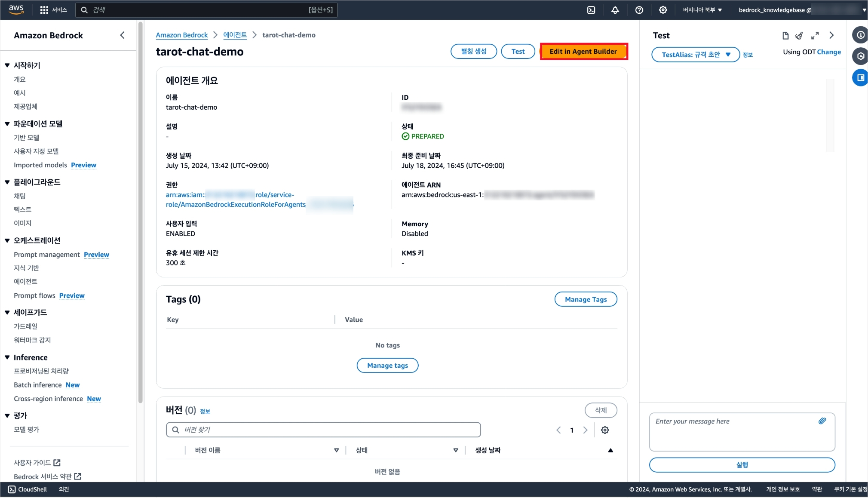Image resolution: width=868 pixels, height=498 pixels.
Task: Expand the Test panel to fullscreen
Action: click(815, 36)
